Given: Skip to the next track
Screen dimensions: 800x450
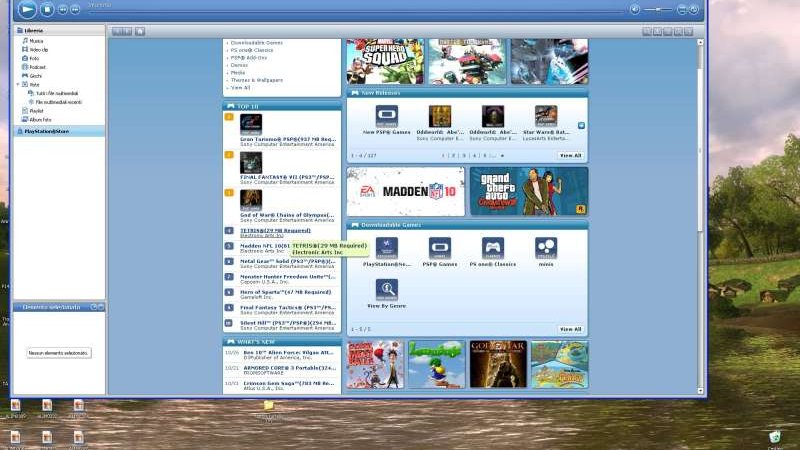Looking at the screenshot, I should click(75, 10).
